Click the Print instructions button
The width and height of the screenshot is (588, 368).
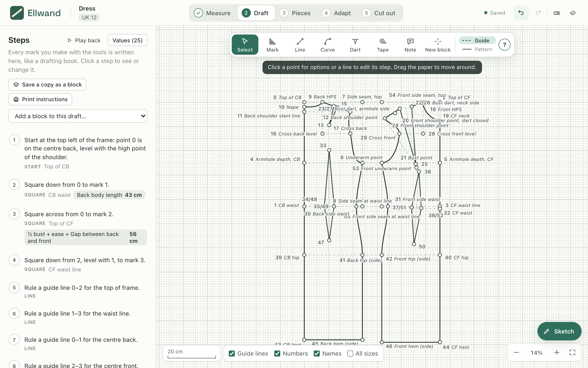click(x=40, y=99)
